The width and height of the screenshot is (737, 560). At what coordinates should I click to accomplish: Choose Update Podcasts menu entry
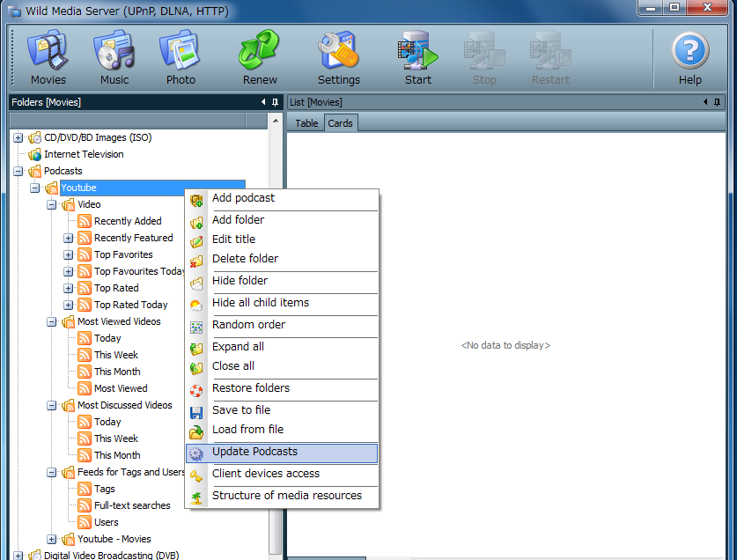pyautogui.click(x=282, y=452)
